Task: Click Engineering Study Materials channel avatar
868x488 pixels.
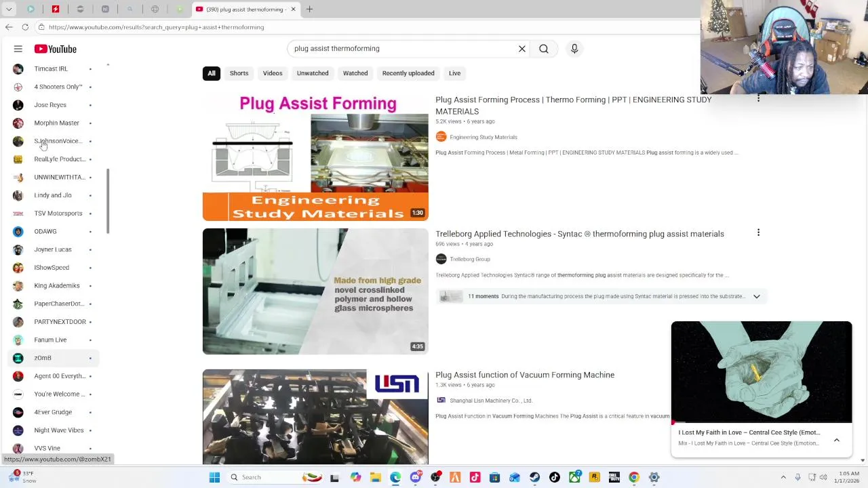Action: coord(441,137)
